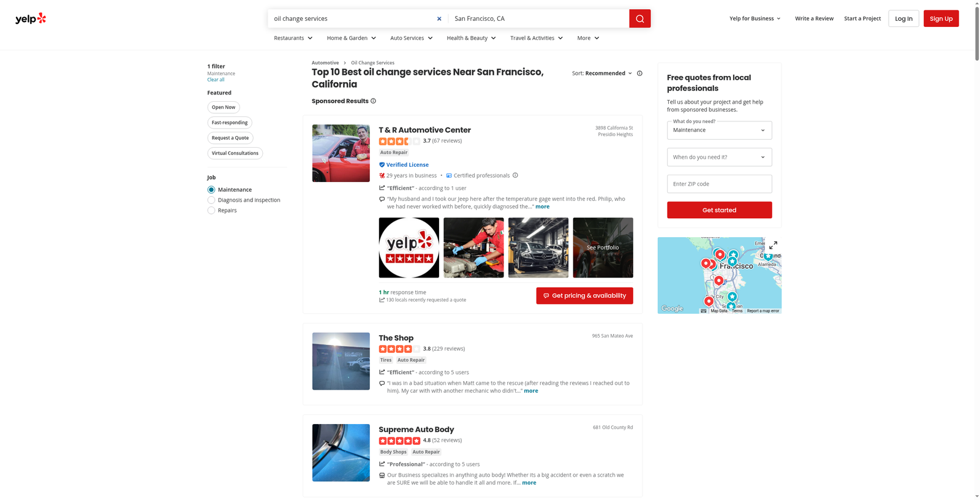Viewport: 980px width, 500px height.
Task: Toggle Virtual Consultations filter chip
Action: (x=235, y=153)
